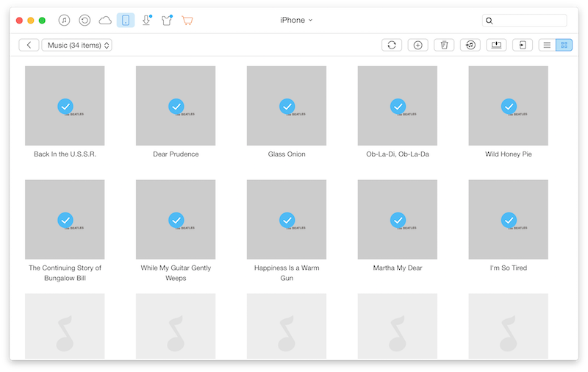The height and width of the screenshot is (372, 588).
Task: Click the send to iTunes button
Action: point(470,45)
